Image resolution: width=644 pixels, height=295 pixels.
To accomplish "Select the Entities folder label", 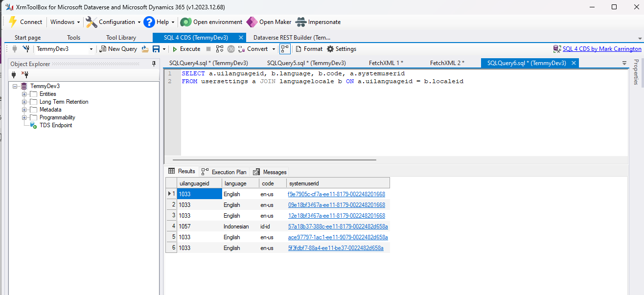I will tap(48, 94).
